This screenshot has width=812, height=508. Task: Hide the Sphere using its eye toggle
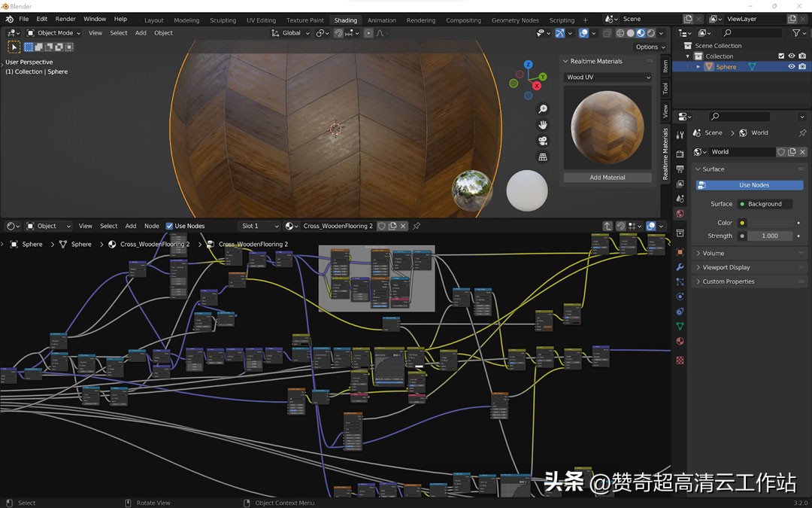click(x=792, y=66)
